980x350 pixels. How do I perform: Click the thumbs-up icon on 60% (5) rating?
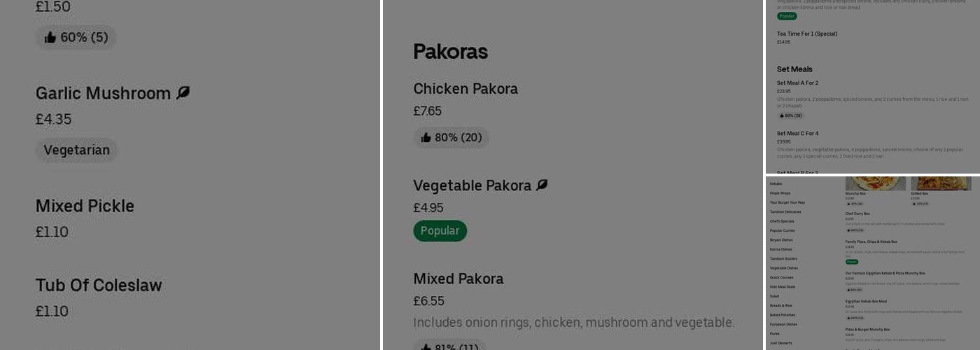pyautogui.click(x=50, y=37)
